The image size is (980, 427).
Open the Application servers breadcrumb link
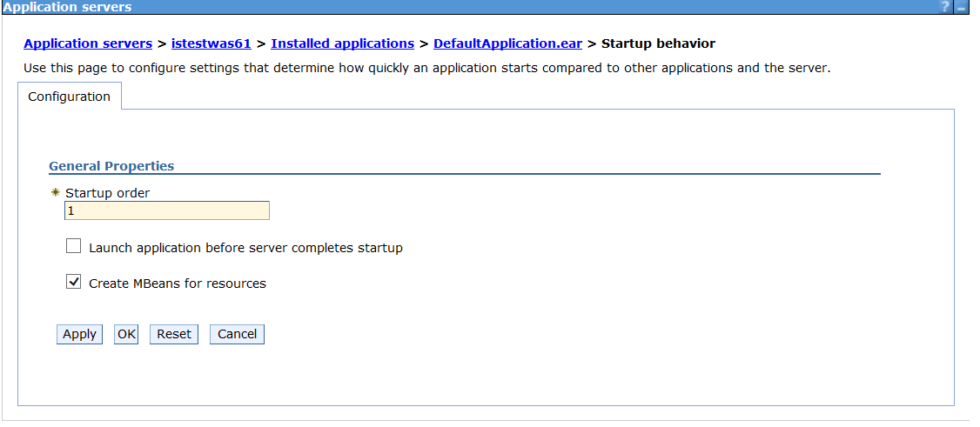click(88, 43)
